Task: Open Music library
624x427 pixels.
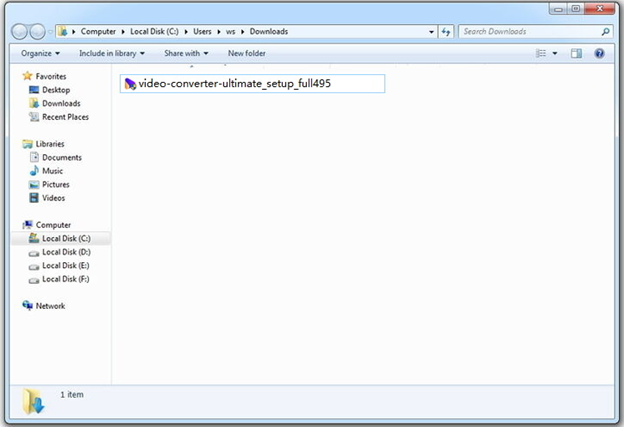Action: coord(53,171)
